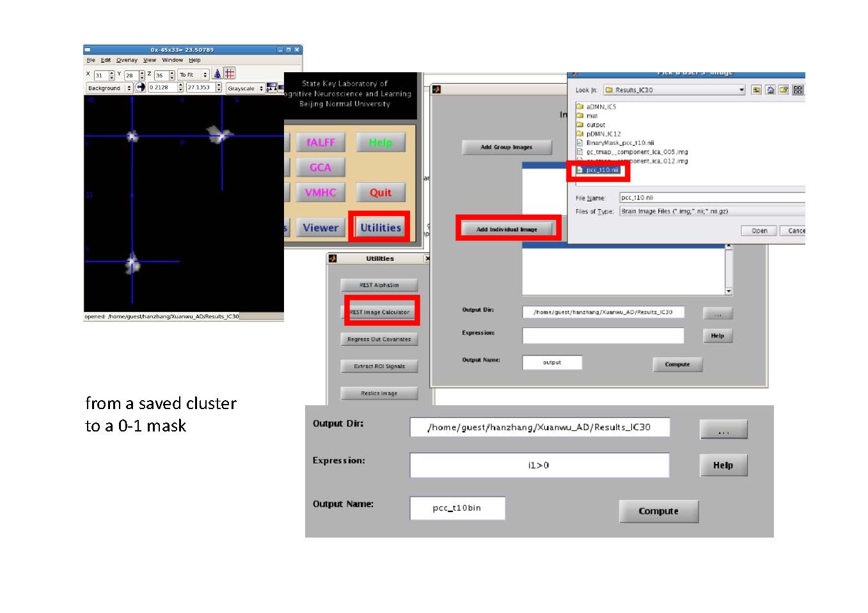Select gc_tmap__component_ica_005.img file

click(633, 152)
